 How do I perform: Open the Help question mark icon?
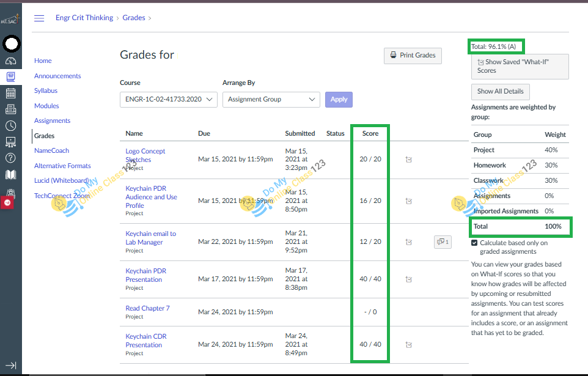pos(10,158)
